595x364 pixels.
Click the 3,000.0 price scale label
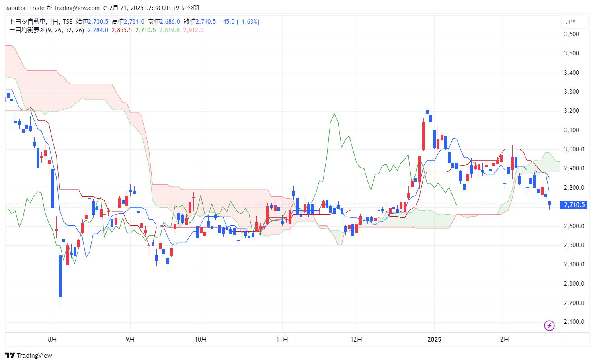click(574, 149)
